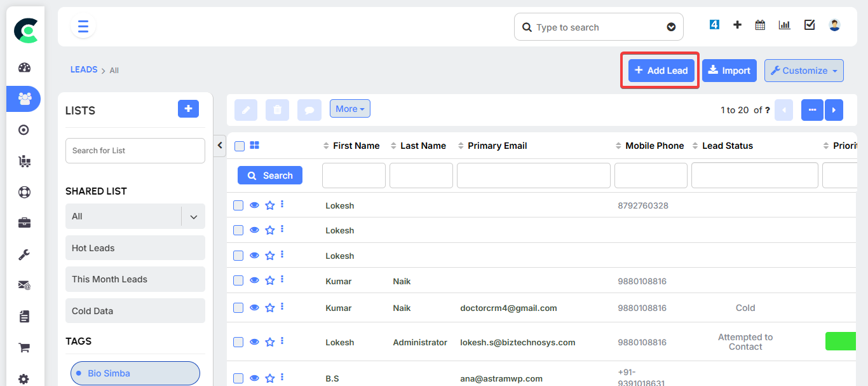This screenshot has height=386, width=868.
Task: Check the Lokesh Administrator row checkbox
Action: 238,342
